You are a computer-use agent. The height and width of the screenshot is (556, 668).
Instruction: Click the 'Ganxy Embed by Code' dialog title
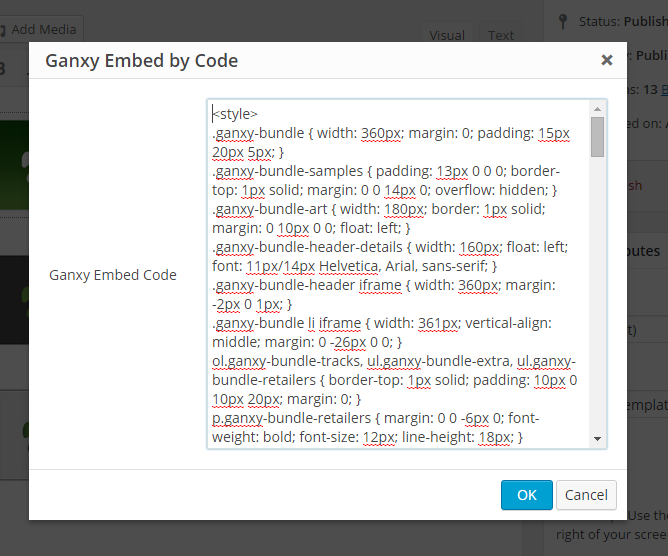point(141,60)
